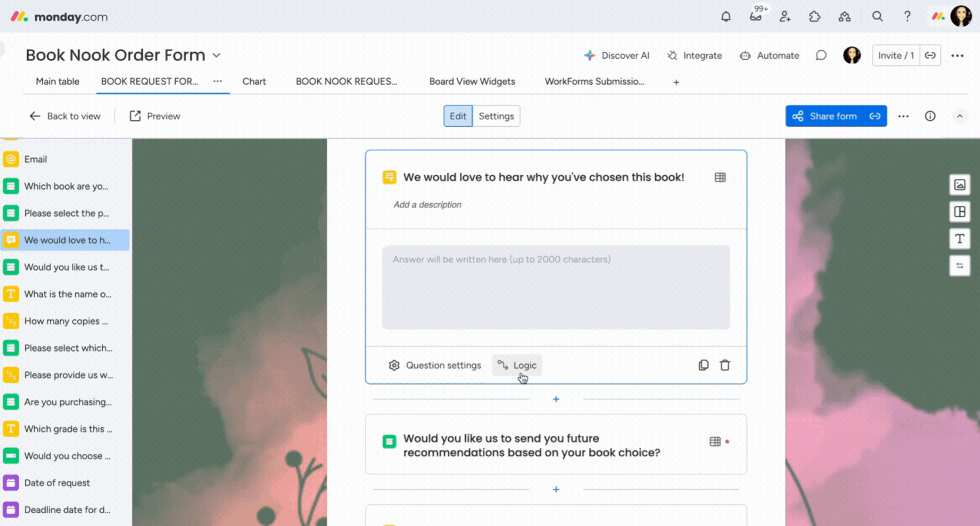This screenshot has width=980, height=526.
Task: Open the apps puzzle-piece icon
Action: (814, 16)
